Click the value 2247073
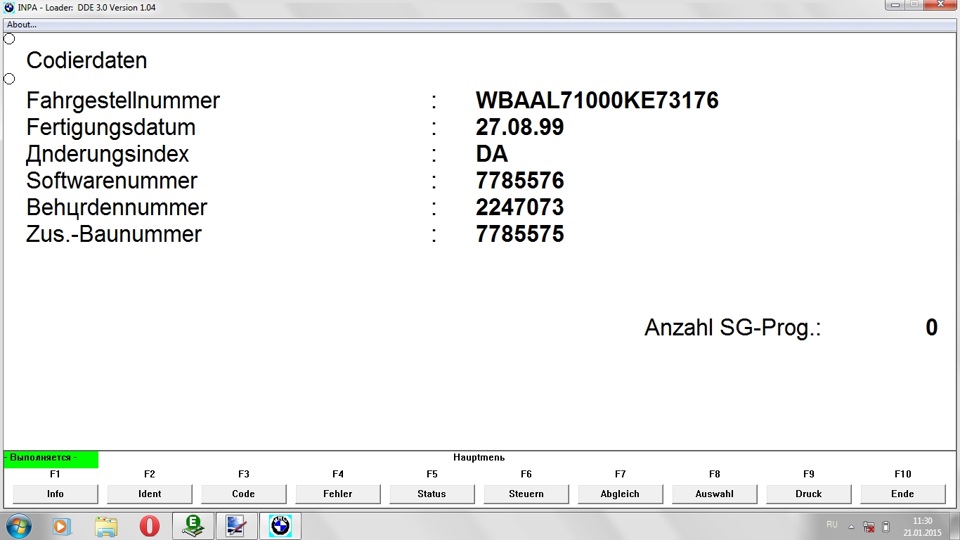 [x=520, y=208]
